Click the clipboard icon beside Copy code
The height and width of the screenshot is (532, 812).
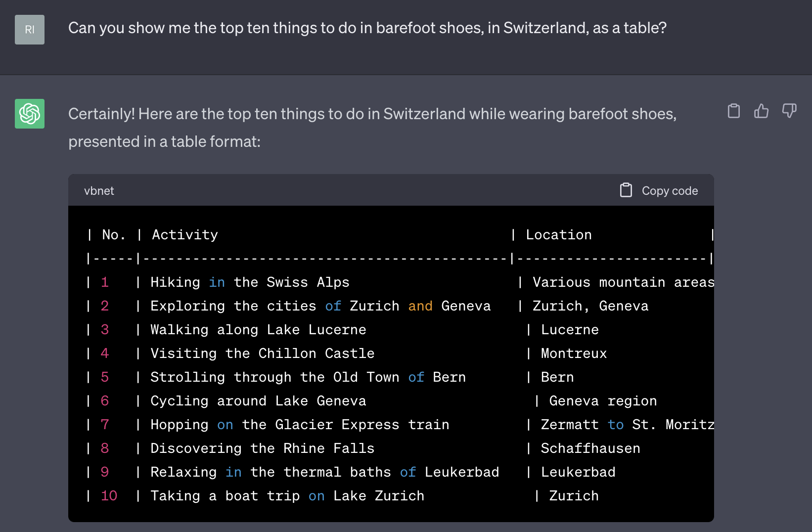pyautogui.click(x=626, y=190)
